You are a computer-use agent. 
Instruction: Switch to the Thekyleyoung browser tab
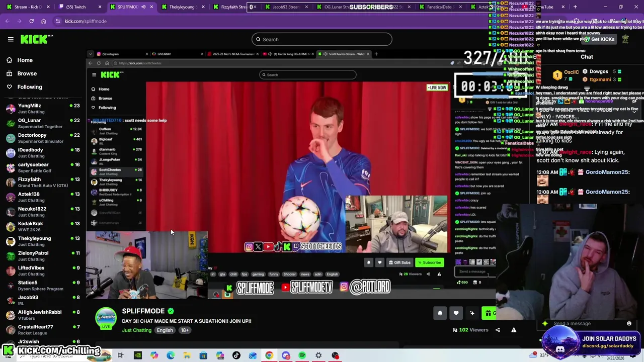point(184,7)
